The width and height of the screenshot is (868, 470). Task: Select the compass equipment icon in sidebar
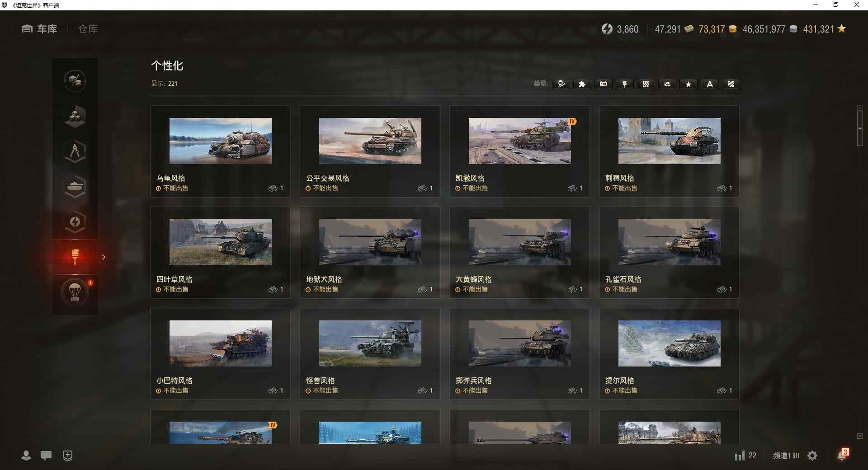(75, 151)
